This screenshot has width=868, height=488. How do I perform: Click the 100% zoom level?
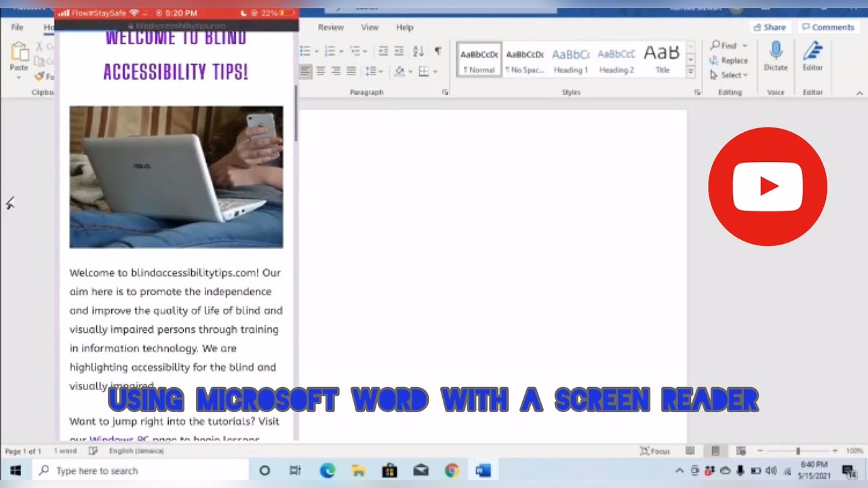click(854, 451)
